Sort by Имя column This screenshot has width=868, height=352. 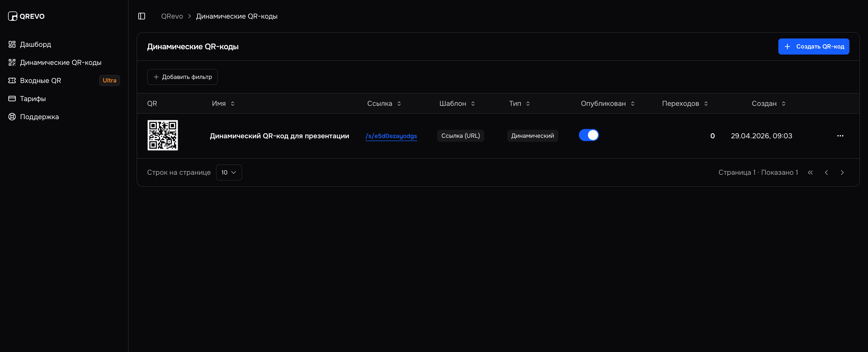coord(223,104)
